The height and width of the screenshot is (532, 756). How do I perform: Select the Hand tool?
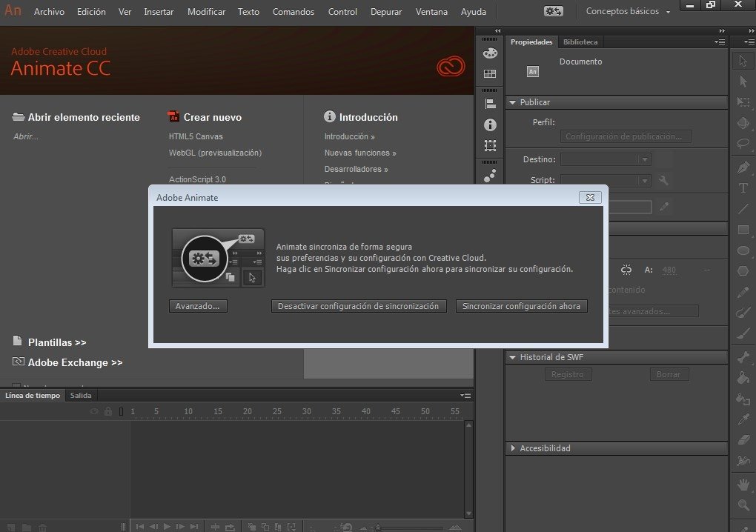coord(743,484)
